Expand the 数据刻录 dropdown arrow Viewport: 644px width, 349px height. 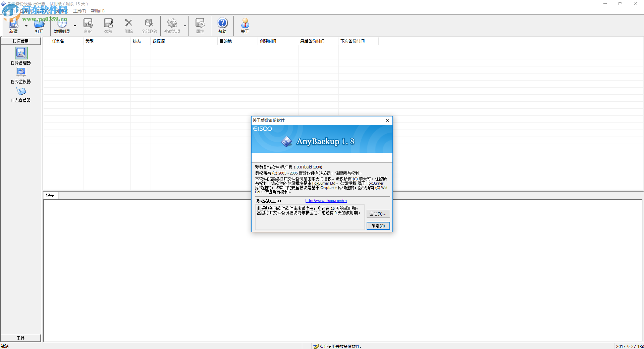75,26
